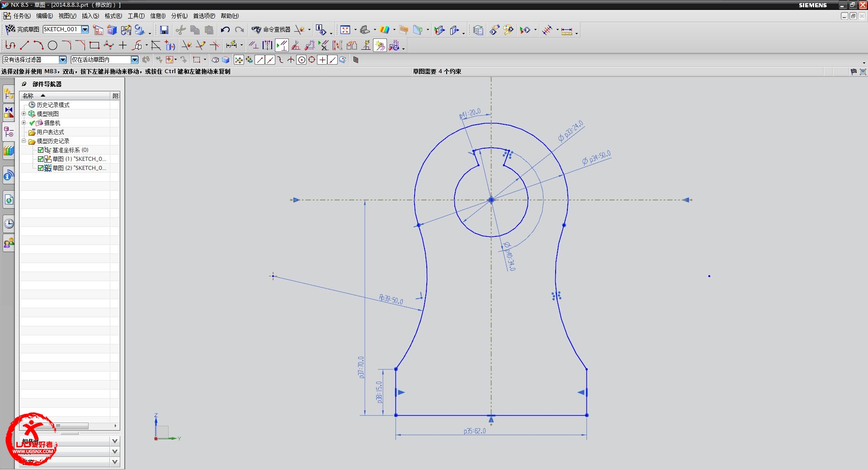Click the Finish Sketch (完成草图) button
Viewport: 868px width, 470px height.
tap(22, 29)
